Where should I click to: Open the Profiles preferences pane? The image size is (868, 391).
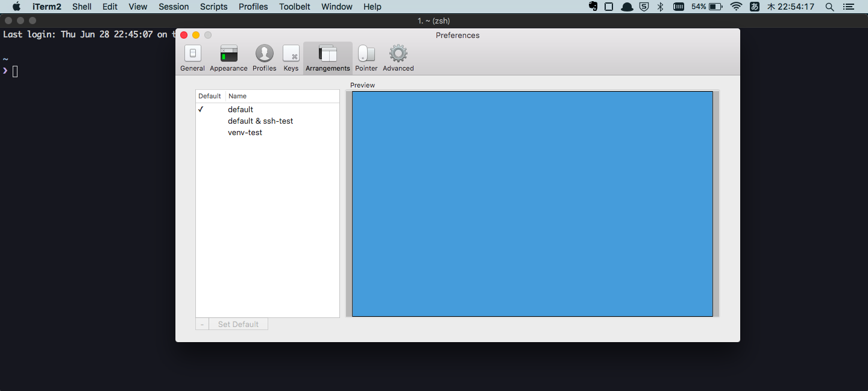tap(264, 58)
